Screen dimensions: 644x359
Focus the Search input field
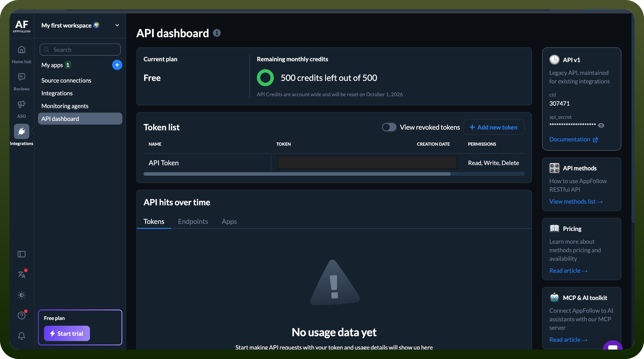pos(80,49)
